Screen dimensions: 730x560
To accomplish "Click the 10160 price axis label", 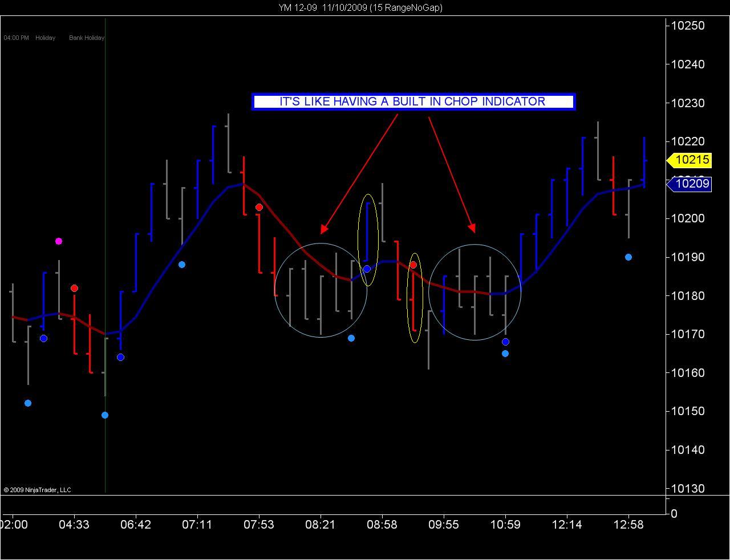I will pyautogui.click(x=688, y=373).
